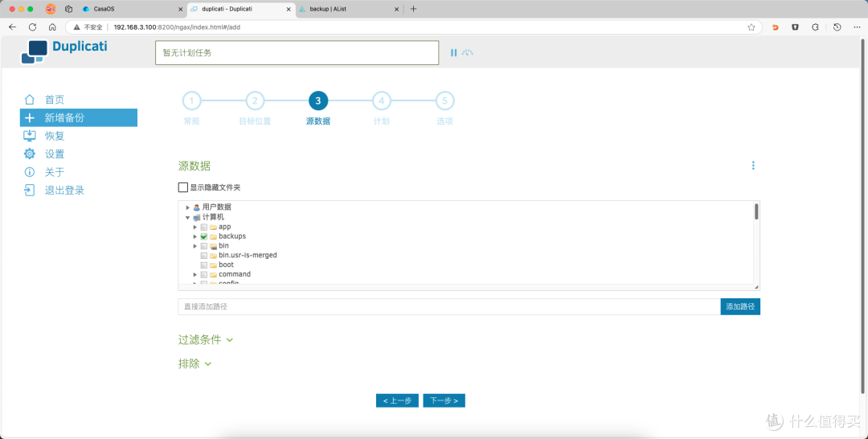Click the shield icon in browser toolbar

pyautogui.click(x=795, y=27)
